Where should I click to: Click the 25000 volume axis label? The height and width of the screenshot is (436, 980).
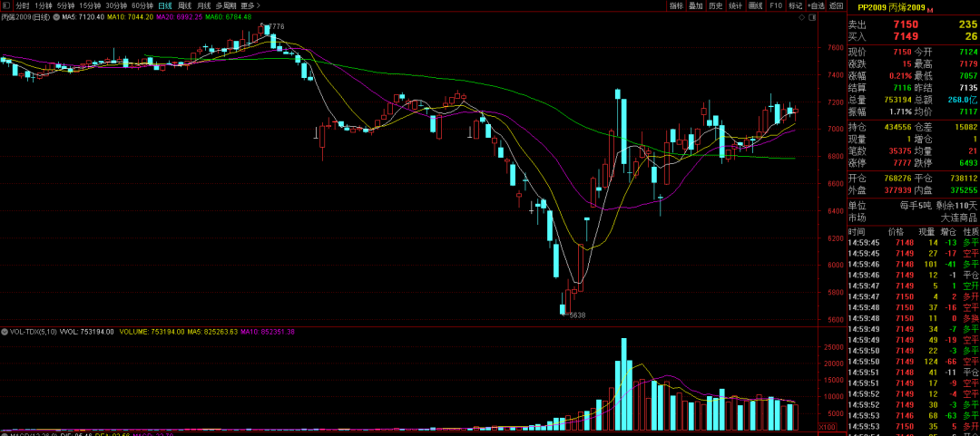[x=836, y=346]
